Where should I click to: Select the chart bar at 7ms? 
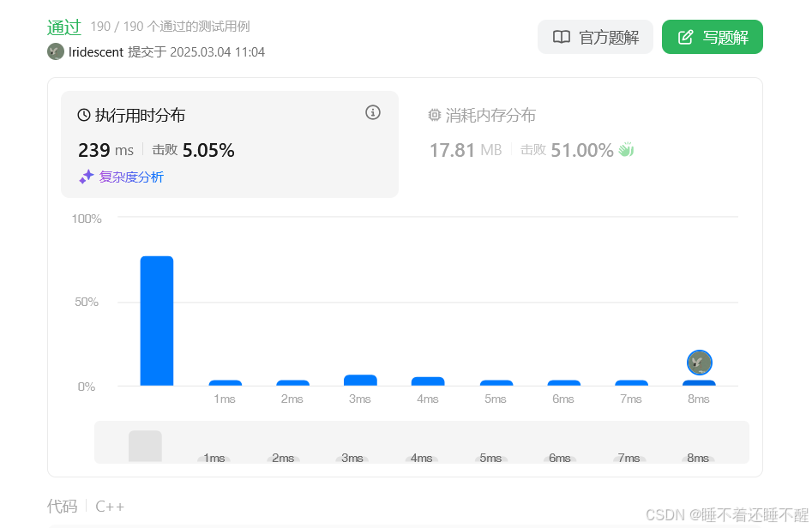631,383
